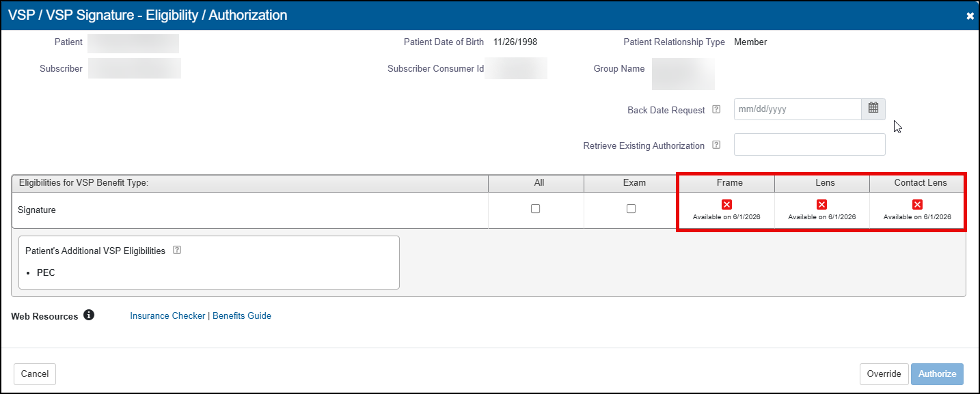Click the red X under Contact Lens
The width and height of the screenshot is (980, 394).
pos(917,205)
